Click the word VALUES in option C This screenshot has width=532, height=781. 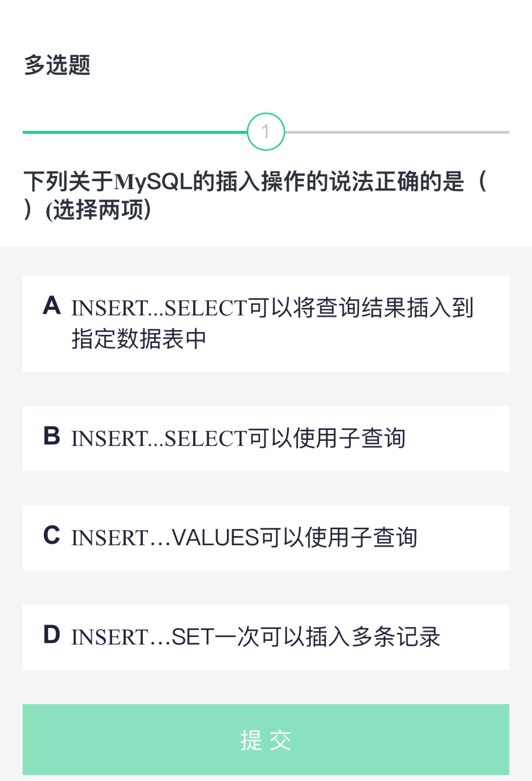point(216,538)
